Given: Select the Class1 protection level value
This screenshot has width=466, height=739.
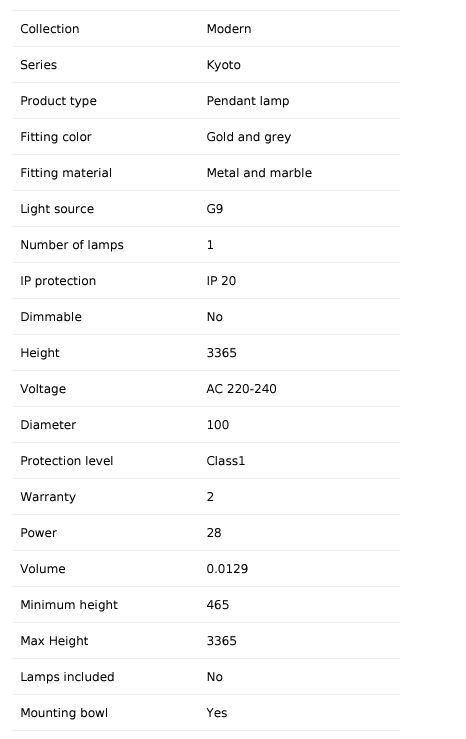Looking at the screenshot, I should (x=226, y=461).
